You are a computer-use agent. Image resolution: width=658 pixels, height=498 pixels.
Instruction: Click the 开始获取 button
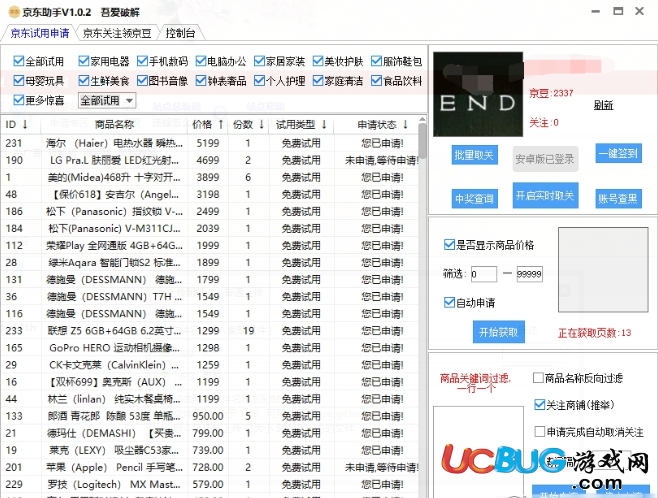(499, 332)
